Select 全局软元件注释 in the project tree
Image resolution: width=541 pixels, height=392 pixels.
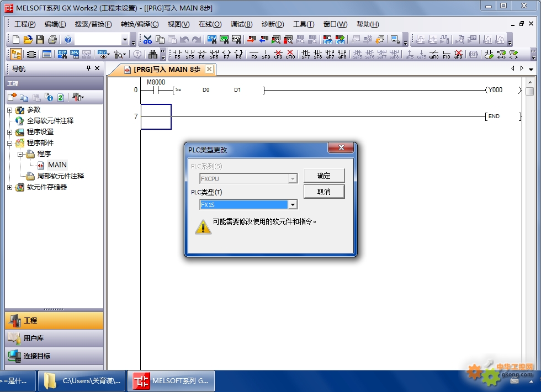tap(50, 121)
